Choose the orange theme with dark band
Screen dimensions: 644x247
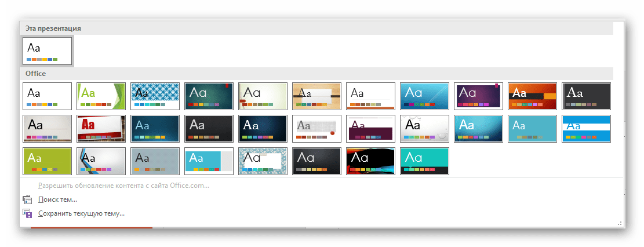(532, 96)
